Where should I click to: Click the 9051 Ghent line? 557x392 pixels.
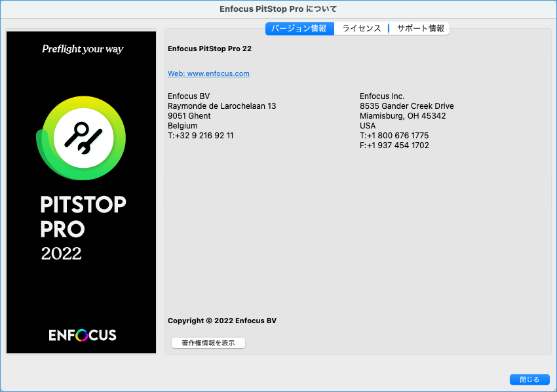pyautogui.click(x=189, y=116)
